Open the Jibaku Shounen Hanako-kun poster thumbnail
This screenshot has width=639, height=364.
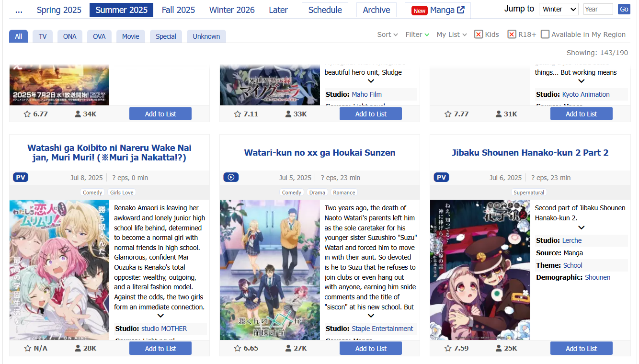480,270
